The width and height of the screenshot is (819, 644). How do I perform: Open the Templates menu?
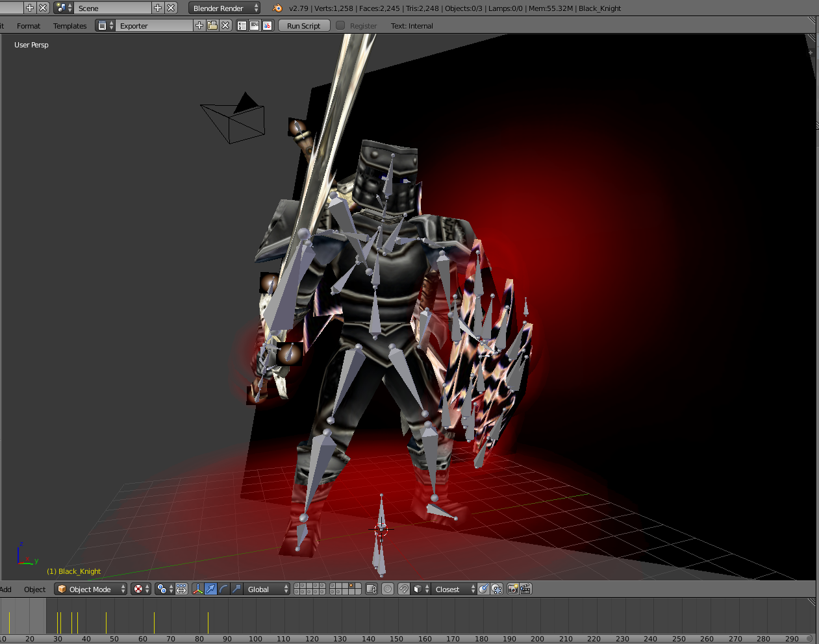click(x=69, y=26)
